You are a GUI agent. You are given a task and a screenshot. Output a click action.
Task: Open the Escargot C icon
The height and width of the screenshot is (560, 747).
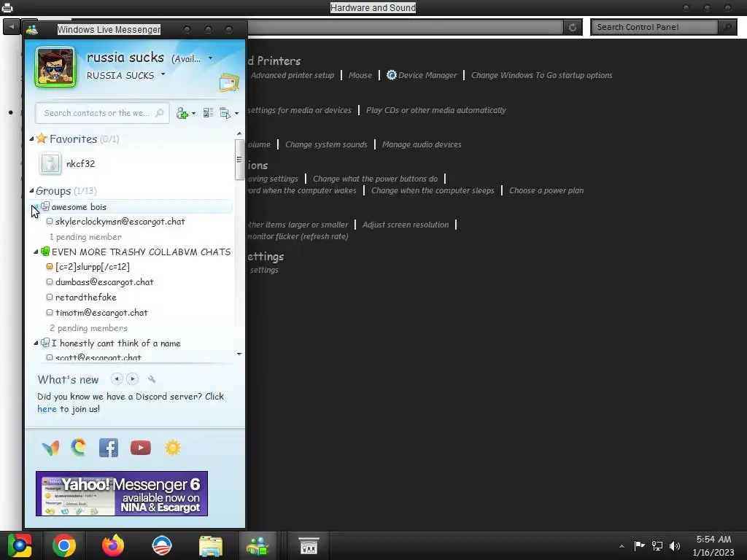pyautogui.click(x=79, y=448)
